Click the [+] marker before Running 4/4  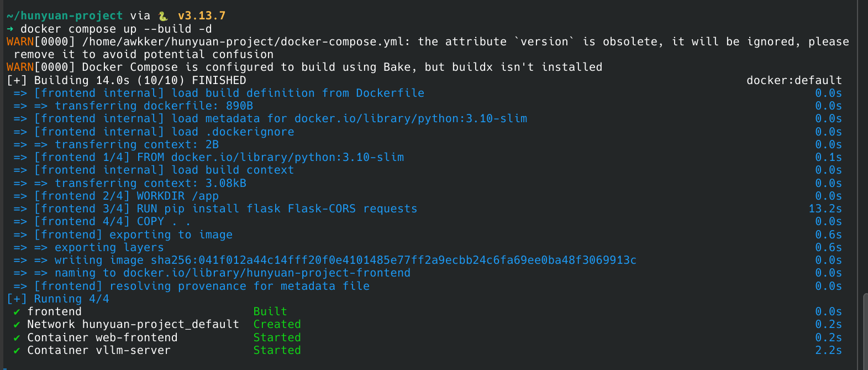(x=17, y=299)
